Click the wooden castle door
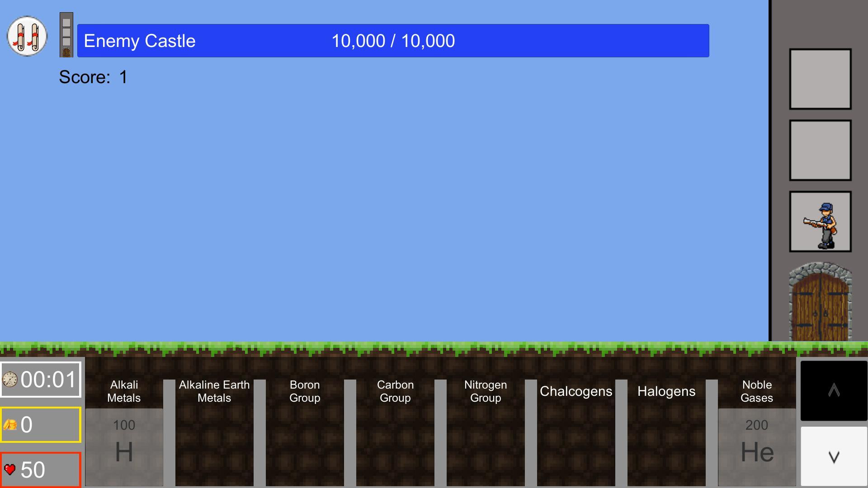868x488 pixels. tap(820, 302)
